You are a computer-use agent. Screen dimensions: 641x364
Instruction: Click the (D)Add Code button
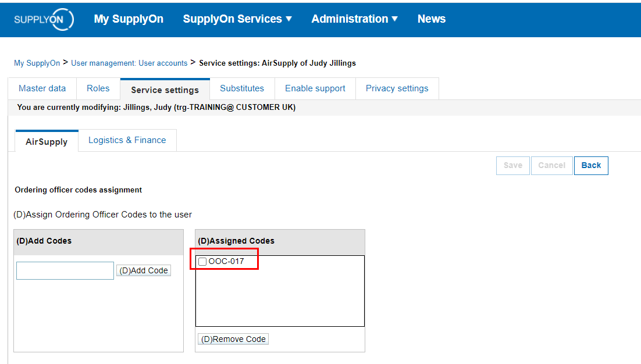pos(144,270)
